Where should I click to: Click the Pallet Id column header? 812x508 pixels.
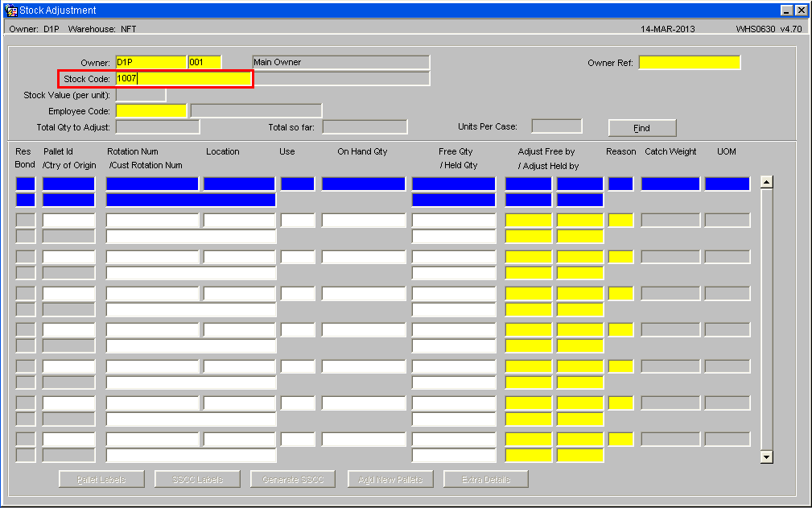coord(58,151)
